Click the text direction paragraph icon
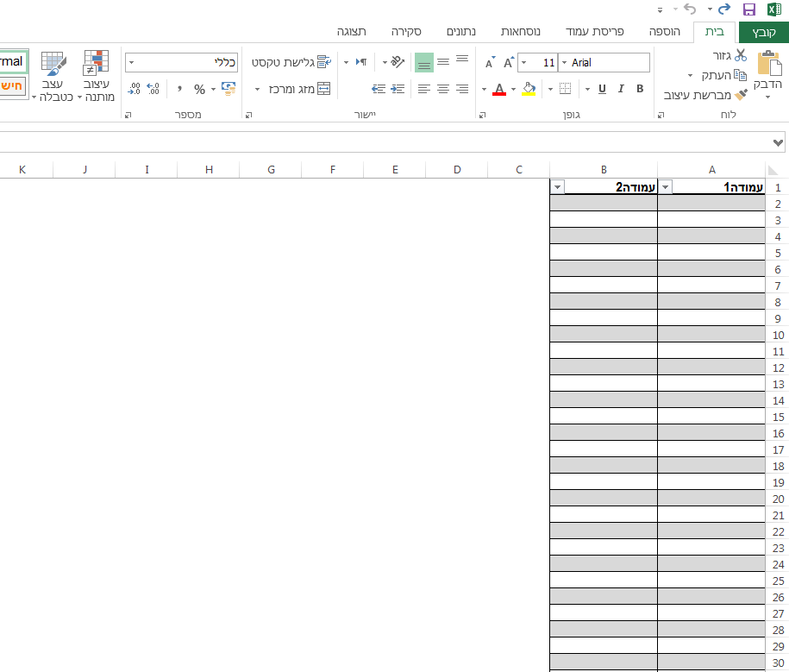The height and width of the screenshot is (672, 789). point(360,62)
